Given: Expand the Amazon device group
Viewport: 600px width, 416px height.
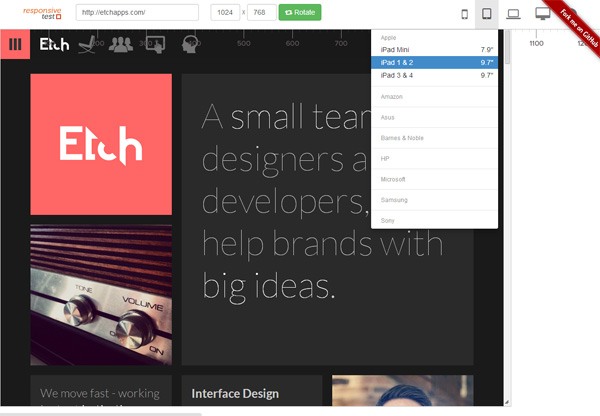Looking at the screenshot, I should [x=434, y=97].
